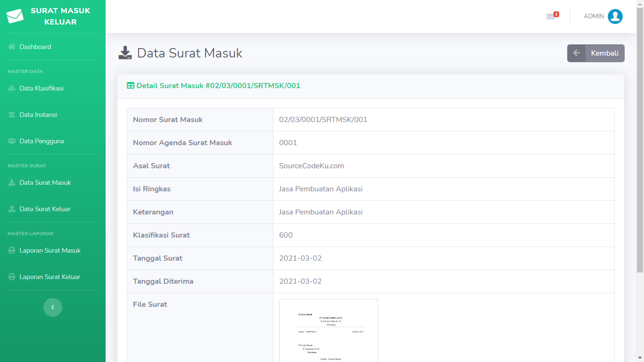The height and width of the screenshot is (362, 644).
Task: Click the value 02/03/0001/SRTMSK/001 in table
Action: 323,120
